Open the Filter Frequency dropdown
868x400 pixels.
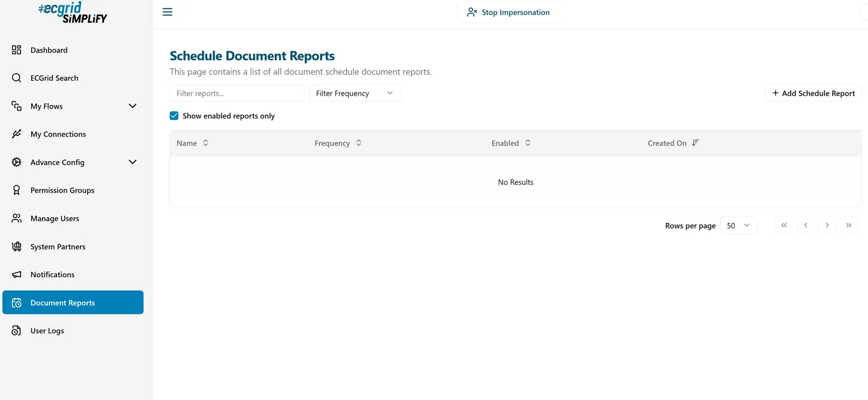(x=355, y=93)
